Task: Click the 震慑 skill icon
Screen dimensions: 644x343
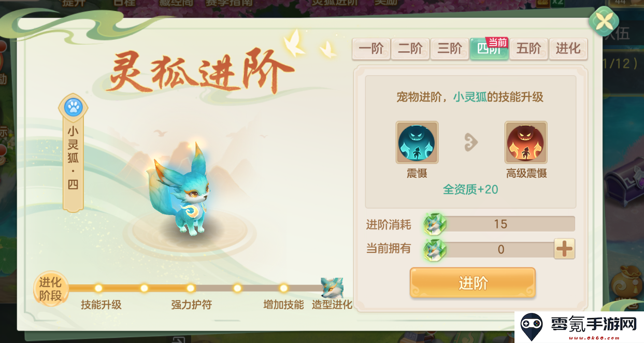Action: tap(417, 143)
